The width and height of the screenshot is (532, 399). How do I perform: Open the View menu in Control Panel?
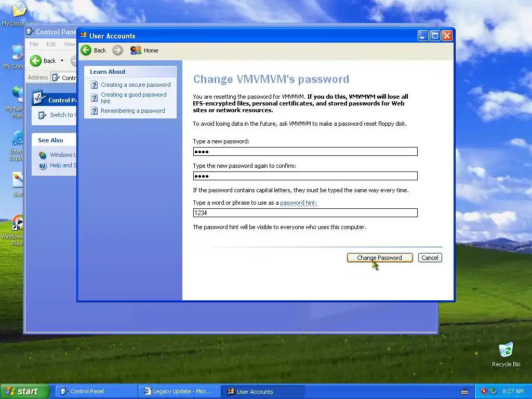(x=70, y=44)
